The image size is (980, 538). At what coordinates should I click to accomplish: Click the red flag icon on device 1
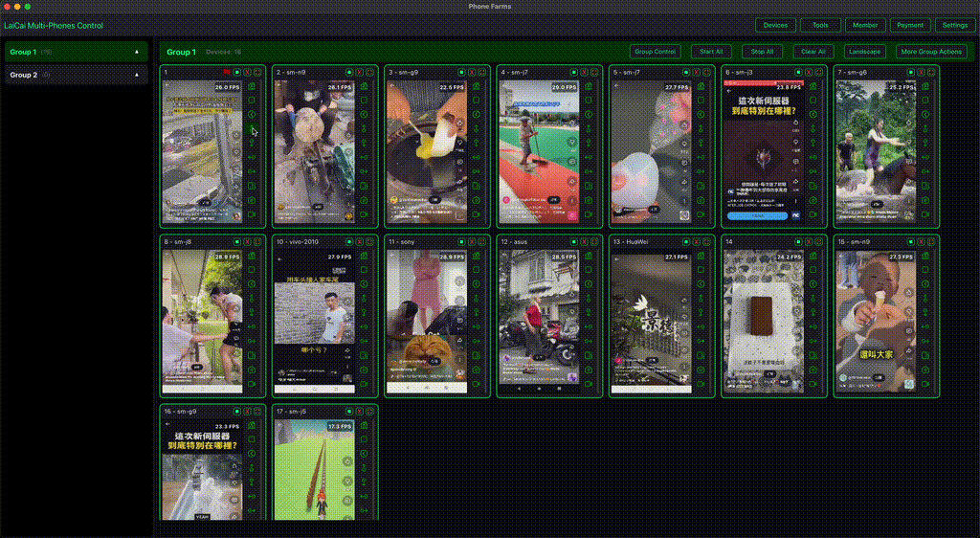pyautogui.click(x=226, y=72)
